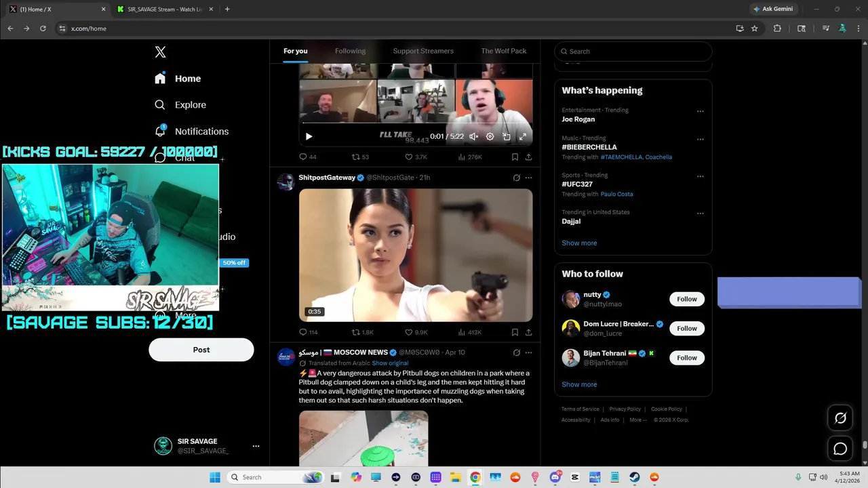This screenshot has width=868, height=488.
Task: Repost the post with 1.8K reposts
Action: point(363,332)
